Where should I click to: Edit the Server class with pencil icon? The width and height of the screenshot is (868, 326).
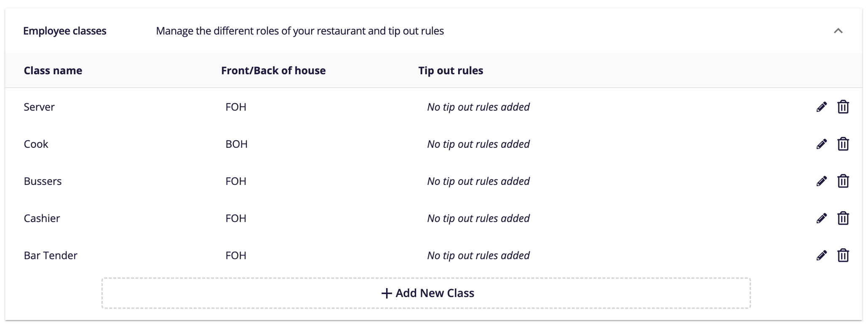click(x=821, y=107)
